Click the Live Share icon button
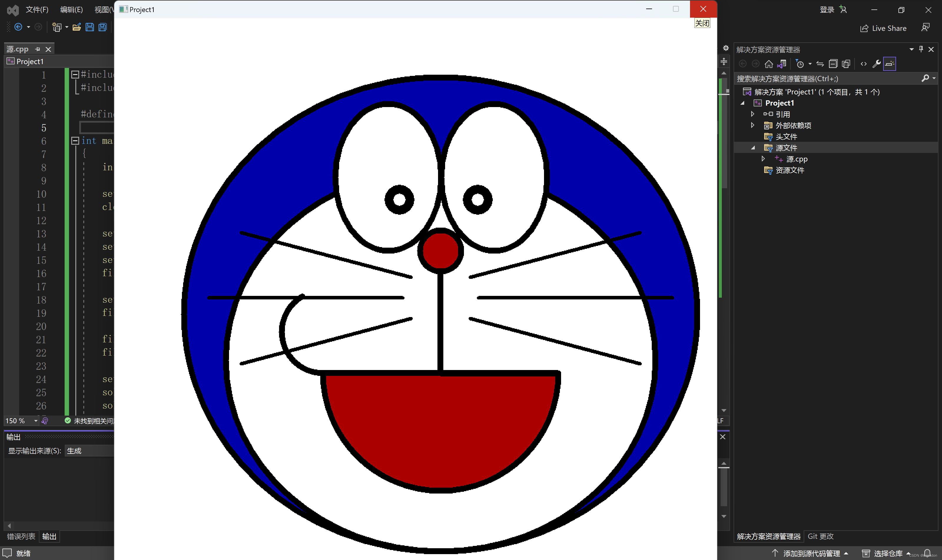Viewport: 942px width, 560px height. (883, 28)
